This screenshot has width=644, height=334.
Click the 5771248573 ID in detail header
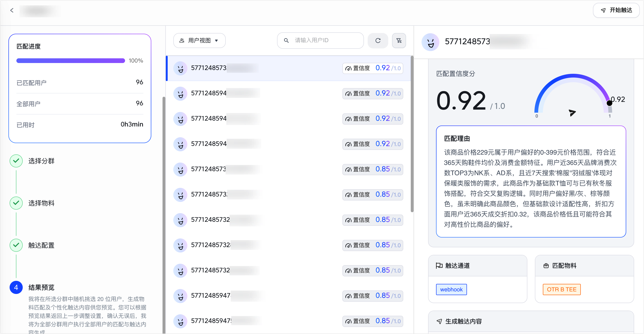467,42
